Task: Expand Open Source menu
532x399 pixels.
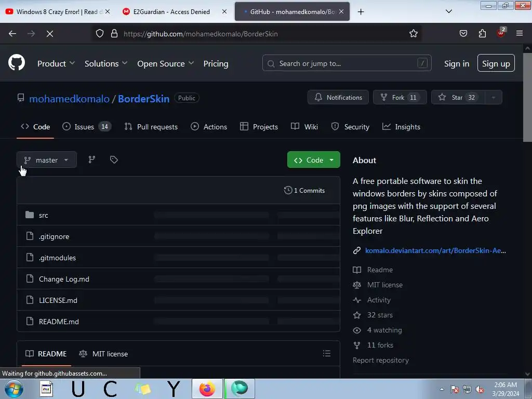Action: 166,63
